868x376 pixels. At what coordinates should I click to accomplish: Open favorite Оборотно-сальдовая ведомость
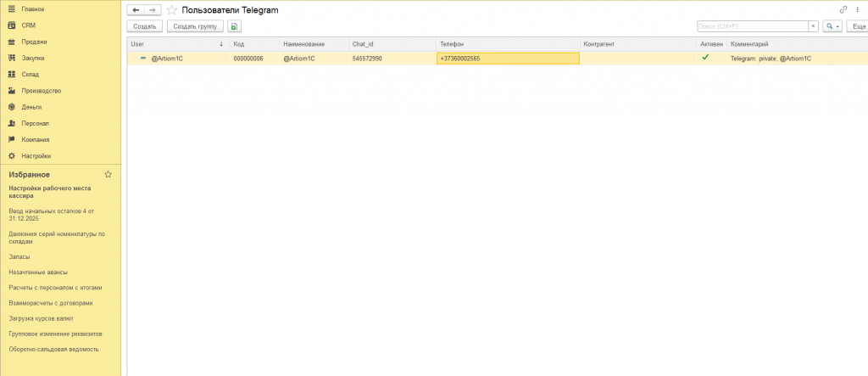tap(53, 350)
